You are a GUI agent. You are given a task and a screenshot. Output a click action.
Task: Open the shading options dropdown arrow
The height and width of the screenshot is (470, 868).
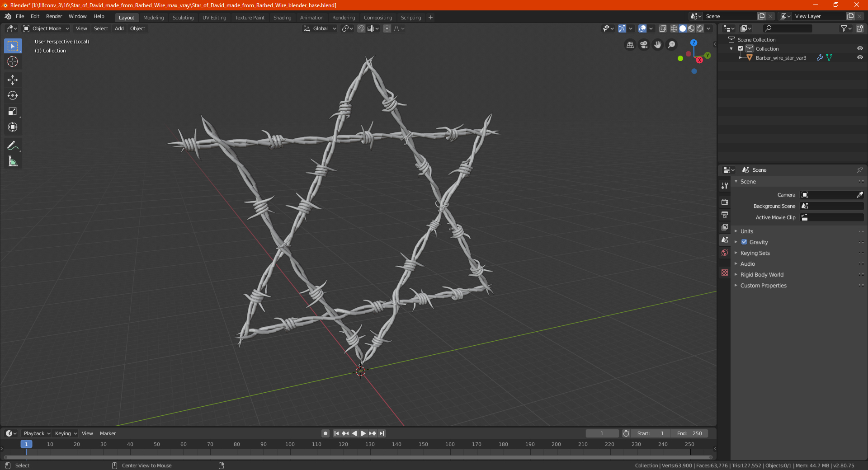(708, 28)
